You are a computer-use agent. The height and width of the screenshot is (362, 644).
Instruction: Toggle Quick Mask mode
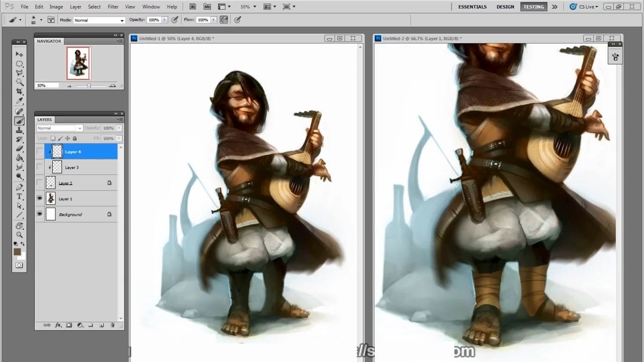20,265
